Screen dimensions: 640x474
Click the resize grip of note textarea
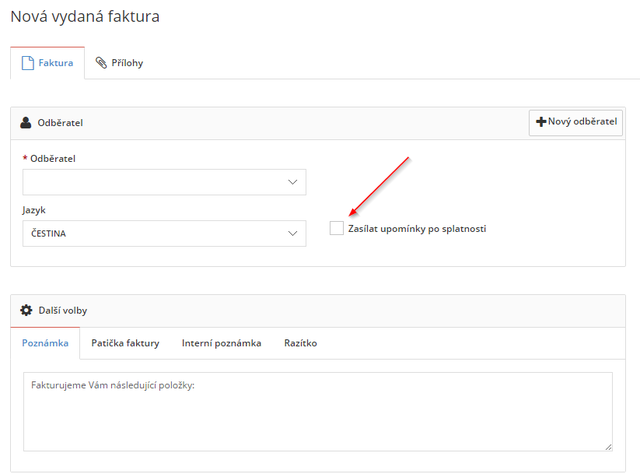608,447
